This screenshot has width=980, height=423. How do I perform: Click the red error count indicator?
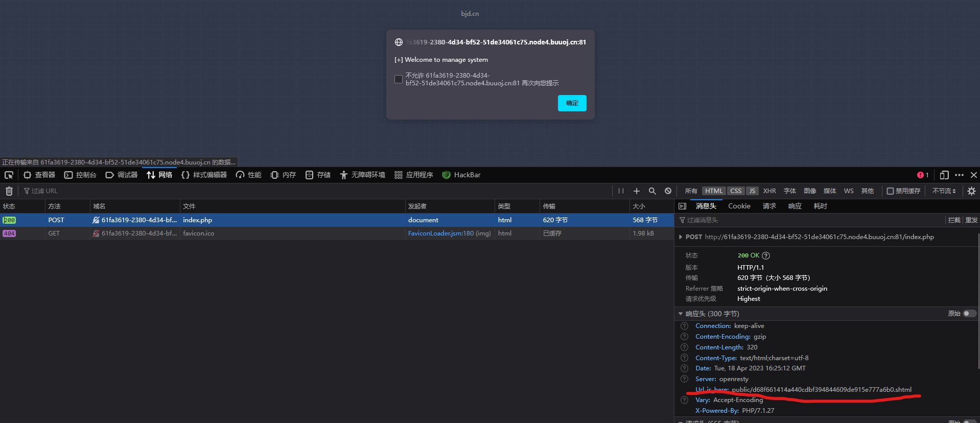click(x=923, y=175)
